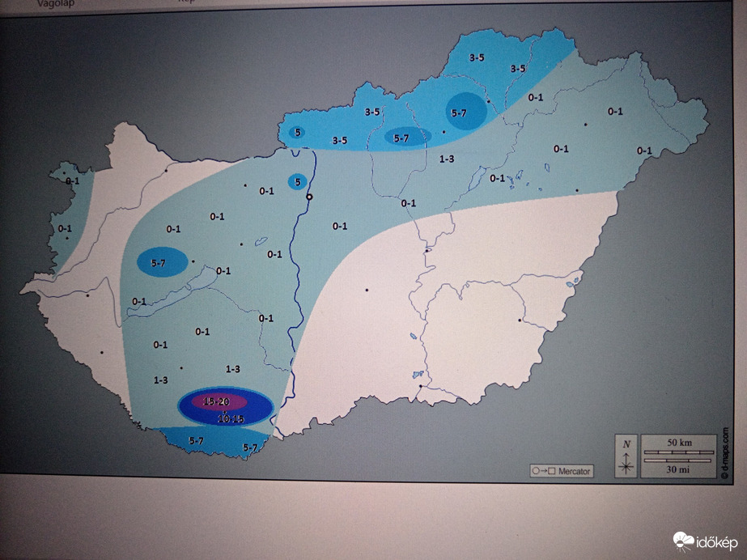The height and width of the screenshot is (560, 747).
Task: Click the 50 km scale bar
Action: coord(678,450)
